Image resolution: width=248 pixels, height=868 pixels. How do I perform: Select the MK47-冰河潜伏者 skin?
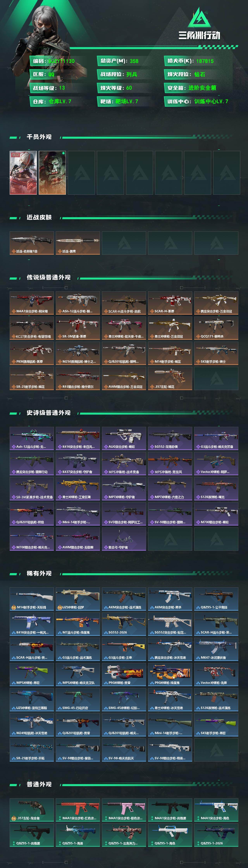216,649
